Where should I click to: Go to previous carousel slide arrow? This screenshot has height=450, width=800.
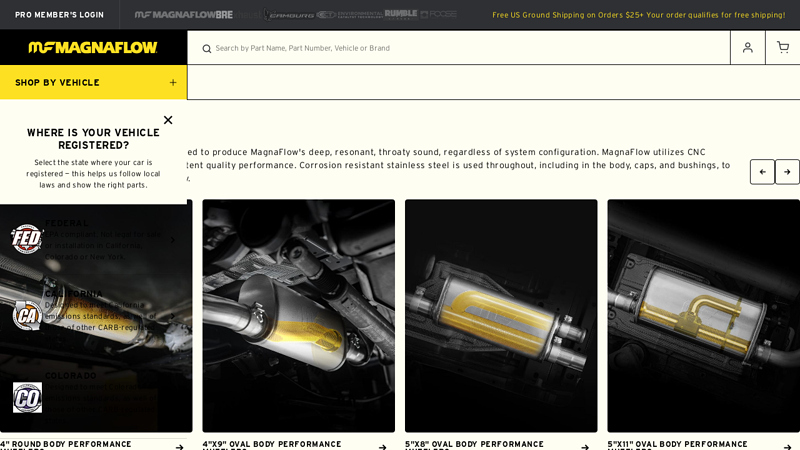[762, 172]
